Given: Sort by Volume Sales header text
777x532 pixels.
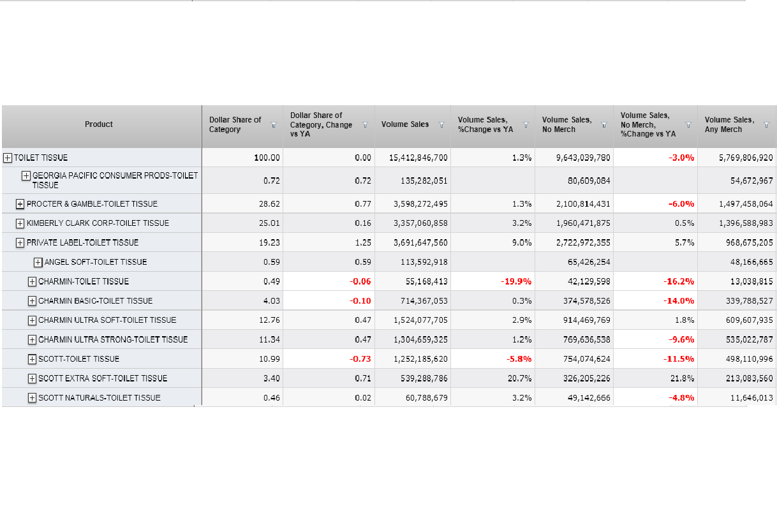Looking at the screenshot, I should pyautogui.click(x=405, y=124).
